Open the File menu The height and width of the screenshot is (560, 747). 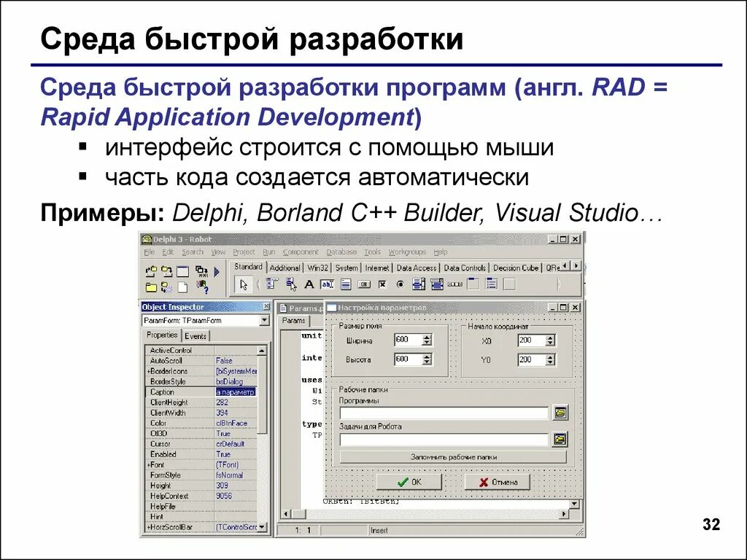tap(149, 252)
